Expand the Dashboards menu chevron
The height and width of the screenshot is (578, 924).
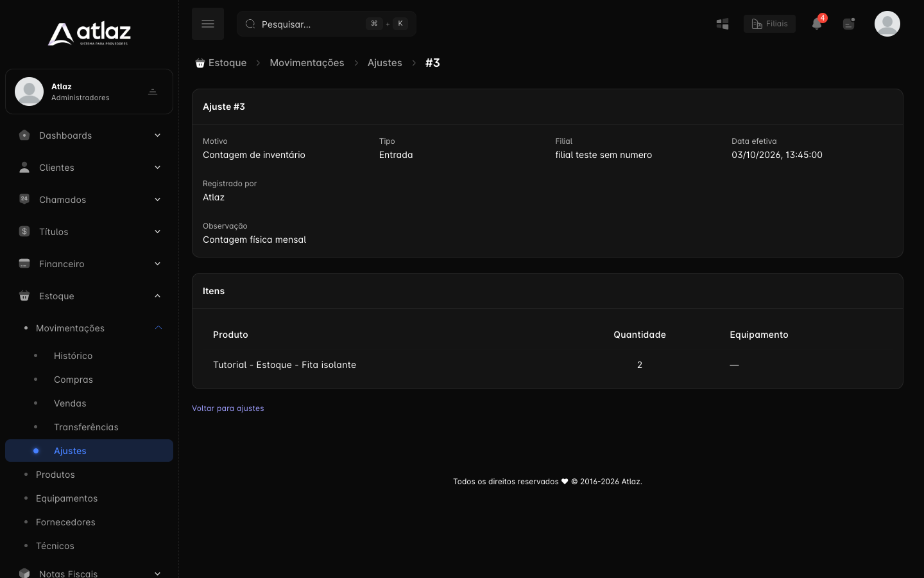tap(157, 136)
